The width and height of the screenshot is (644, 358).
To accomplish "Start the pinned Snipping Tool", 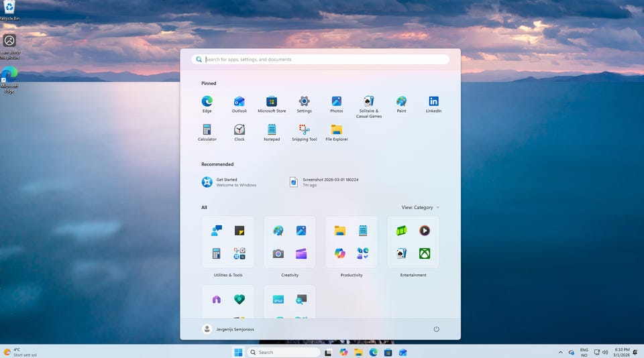I will coord(304,133).
